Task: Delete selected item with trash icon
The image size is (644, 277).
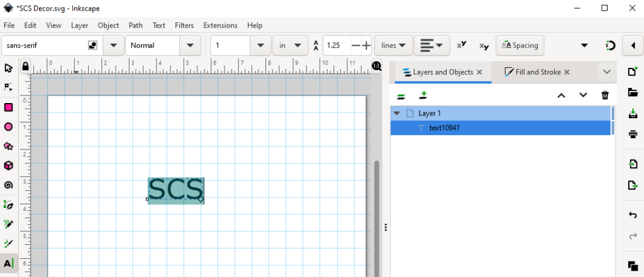Action: tap(605, 95)
